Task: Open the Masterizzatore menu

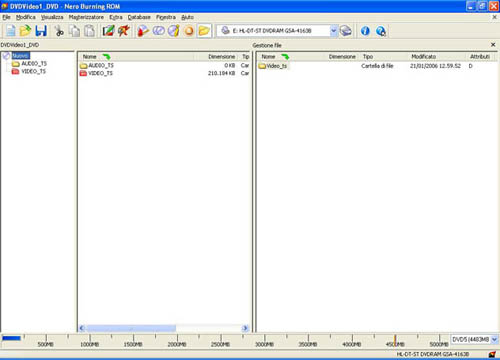Action: pyautogui.click(x=86, y=17)
